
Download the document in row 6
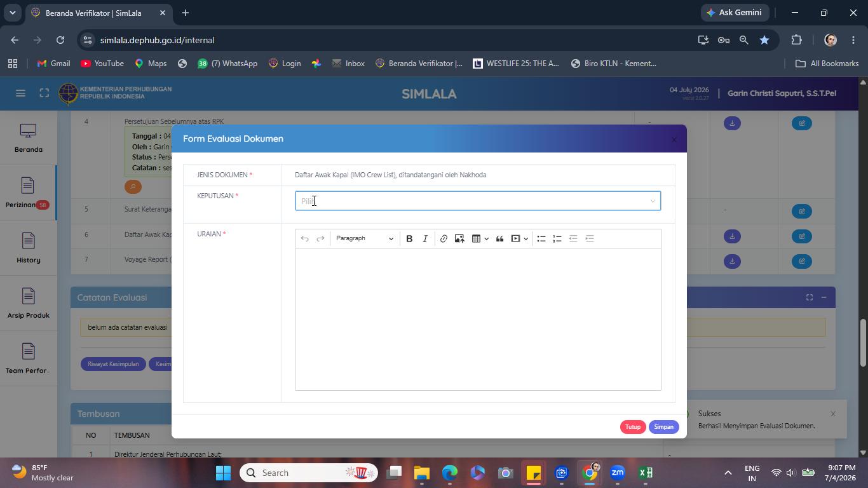(x=732, y=236)
